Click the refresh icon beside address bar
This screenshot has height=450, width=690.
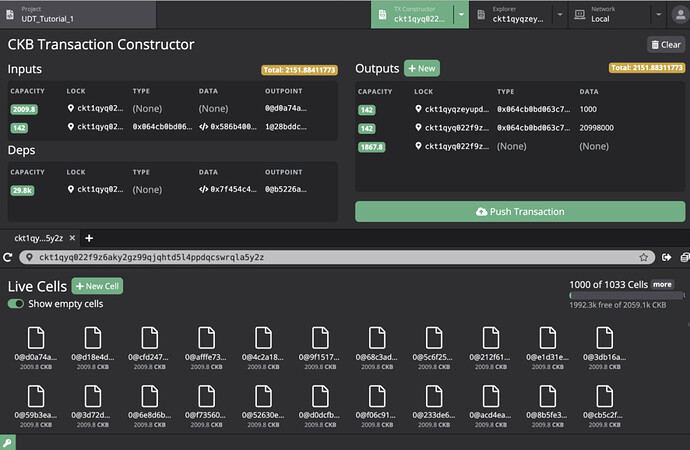point(7,257)
